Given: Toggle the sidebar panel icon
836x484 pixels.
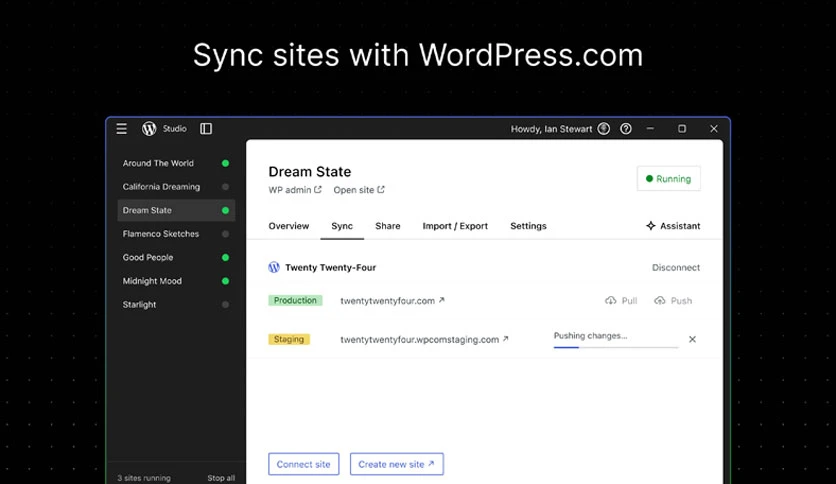Looking at the screenshot, I should point(206,128).
